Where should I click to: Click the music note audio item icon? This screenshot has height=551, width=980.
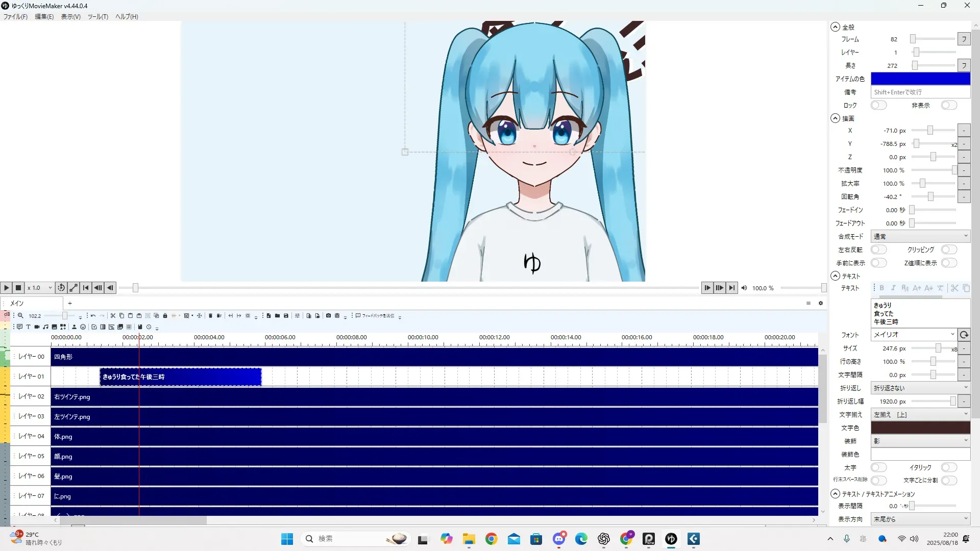(45, 327)
